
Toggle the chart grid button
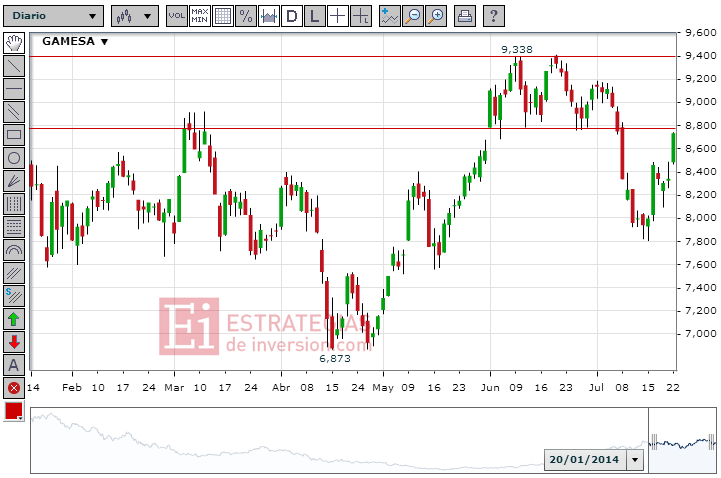coord(223,16)
